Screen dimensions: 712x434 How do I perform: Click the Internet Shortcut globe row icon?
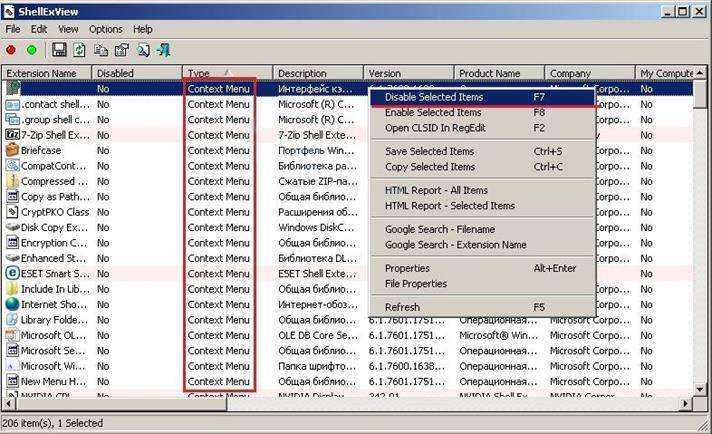tap(13, 304)
